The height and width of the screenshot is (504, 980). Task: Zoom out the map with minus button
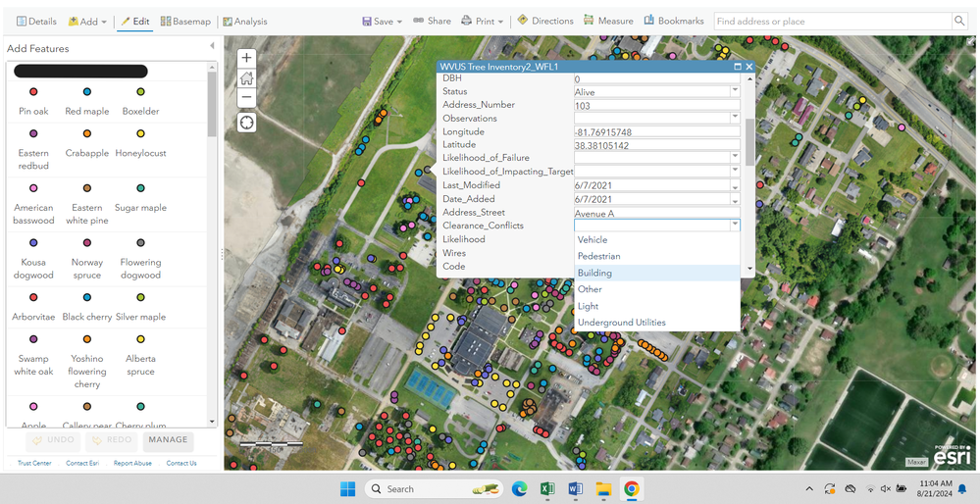tap(247, 97)
